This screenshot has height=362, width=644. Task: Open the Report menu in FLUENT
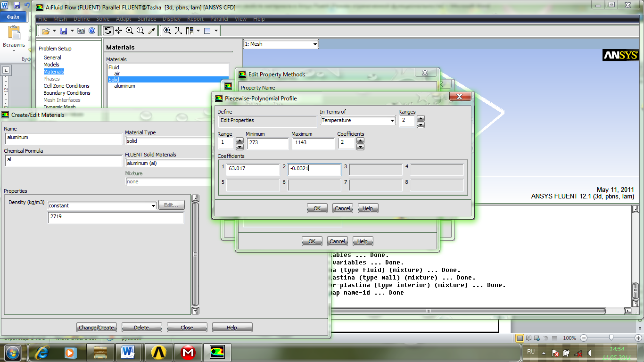point(195,19)
